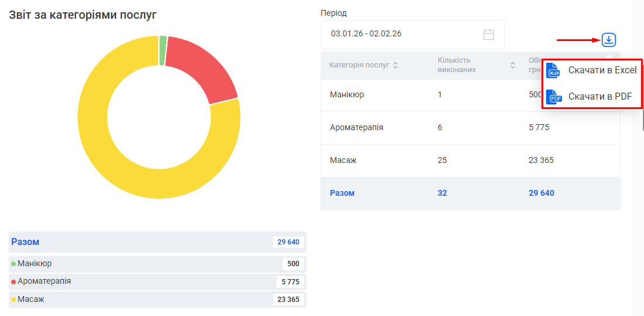The width and height of the screenshot is (644, 316).
Task: Choose Скачати в Excel menu option
Action: pos(602,70)
